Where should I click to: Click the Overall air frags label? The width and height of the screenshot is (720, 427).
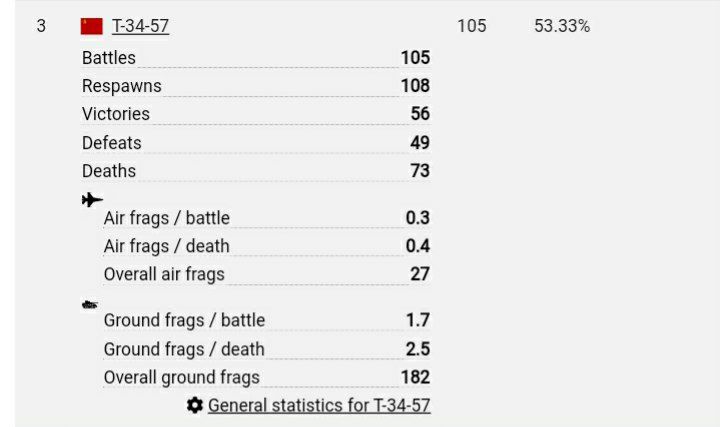pyautogui.click(x=164, y=274)
